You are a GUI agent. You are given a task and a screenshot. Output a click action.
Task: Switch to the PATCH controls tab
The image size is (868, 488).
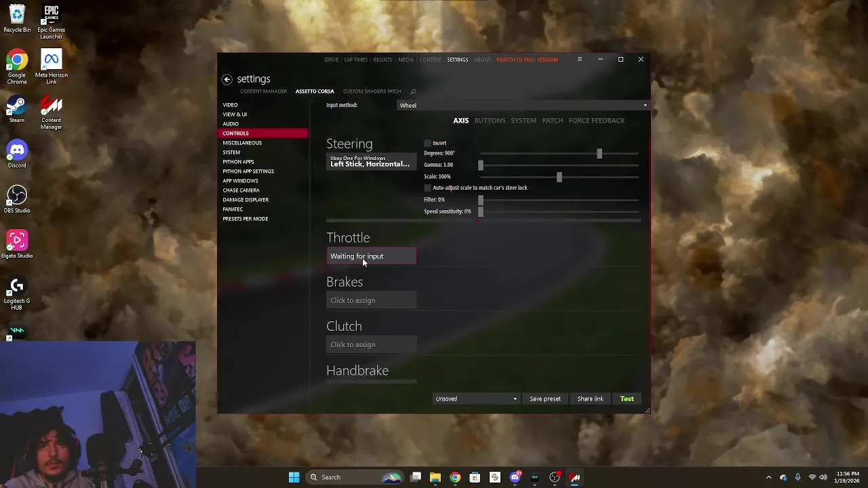click(x=552, y=121)
